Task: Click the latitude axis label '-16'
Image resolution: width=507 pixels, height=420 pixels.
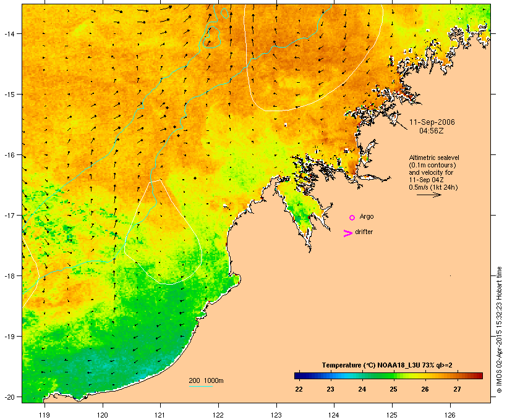Action: pyautogui.click(x=9, y=155)
